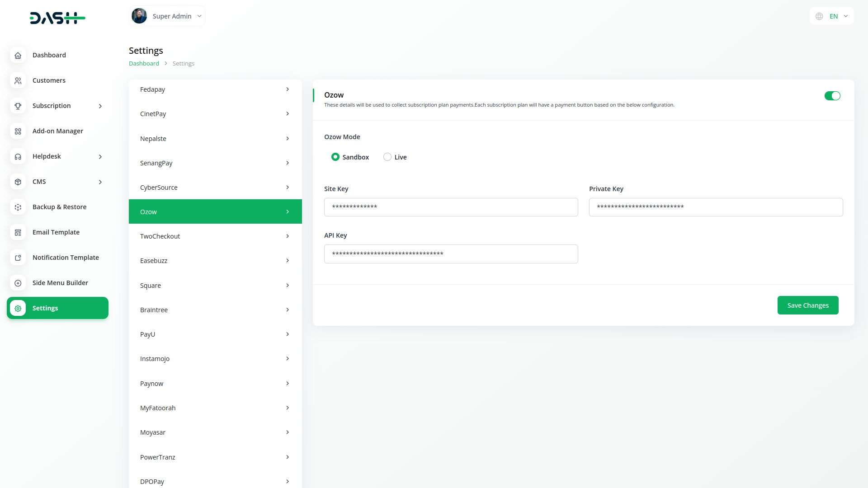Select the Sandbox mode radio button
This screenshot has width=868, height=488.
(x=335, y=157)
